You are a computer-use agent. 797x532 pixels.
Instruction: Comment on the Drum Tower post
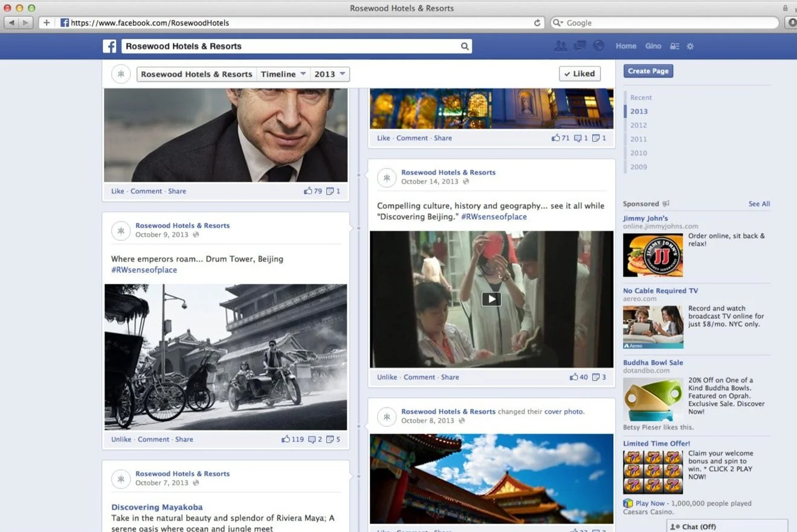(153, 439)
